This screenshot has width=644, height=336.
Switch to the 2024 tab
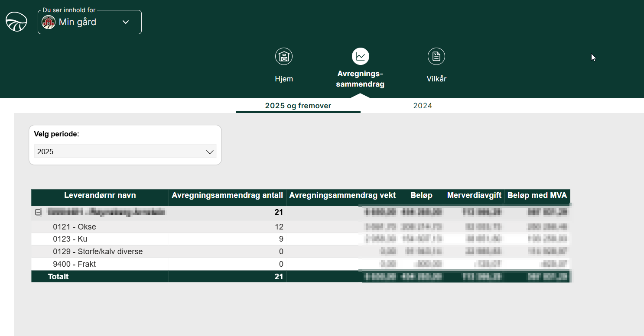(x=423, y=106)
